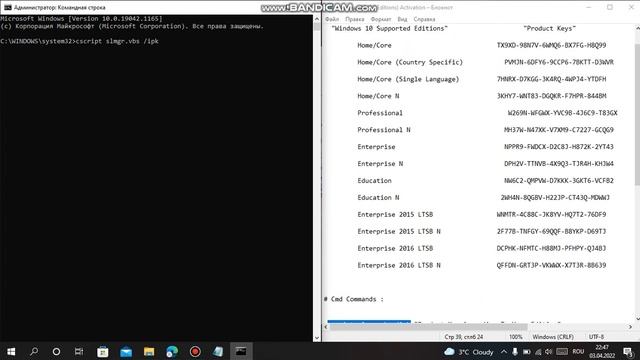Click the Enterprise 2015 LTSB N key 2F77B
The height and width of the screenshot is (360, 640).
551,231
